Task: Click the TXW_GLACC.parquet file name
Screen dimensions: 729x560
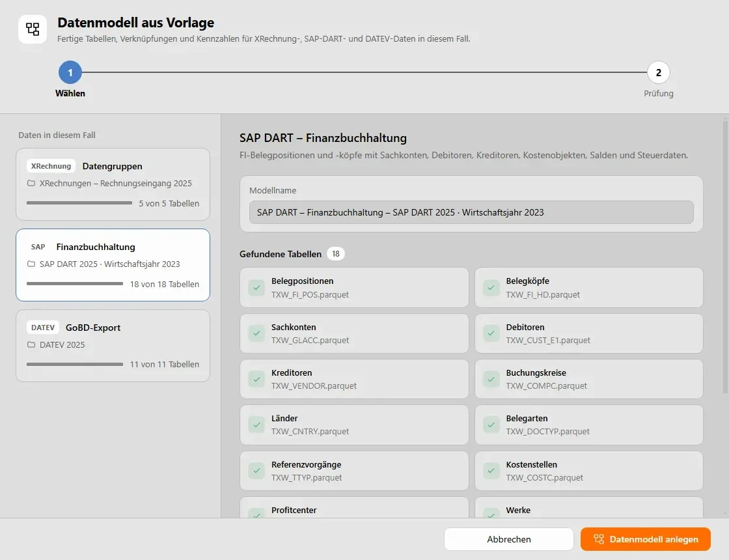Action: (310, 340)
